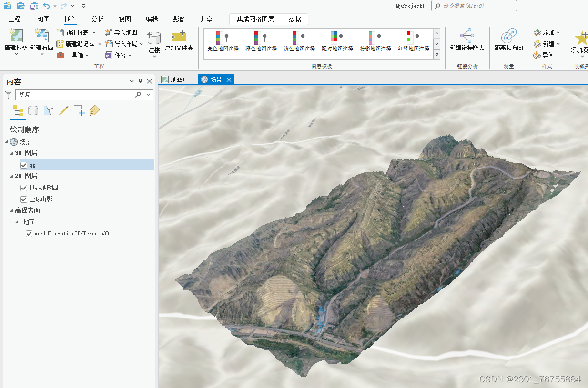Screen dimensions: 588x388
Task: Open the 工具箱 icon
Action: pyautogui.click(x=61, y=54)
